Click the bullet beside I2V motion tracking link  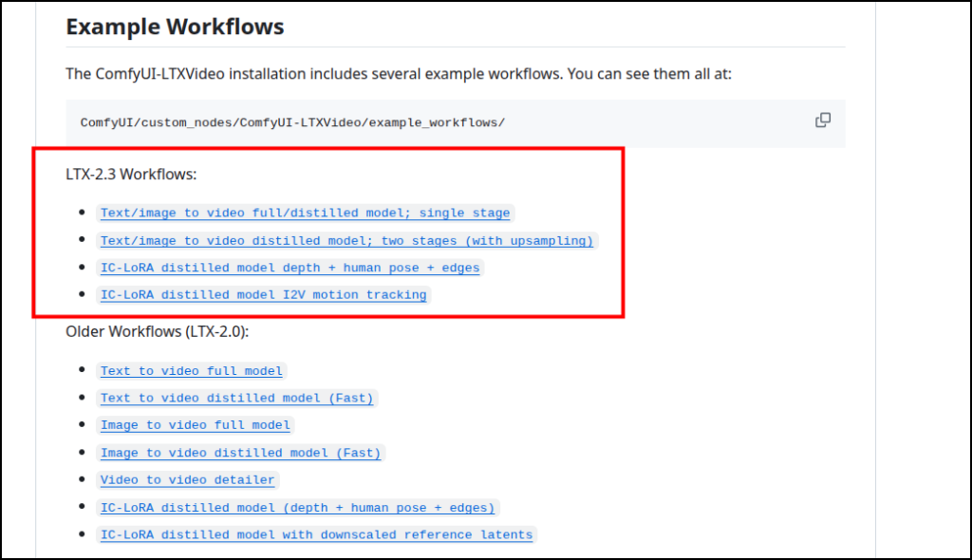[85, 295]
